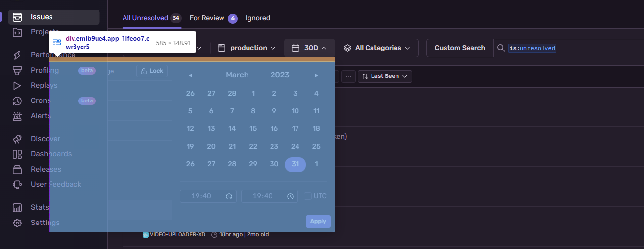Select March 20 in the calendar

tap(211, 147)
